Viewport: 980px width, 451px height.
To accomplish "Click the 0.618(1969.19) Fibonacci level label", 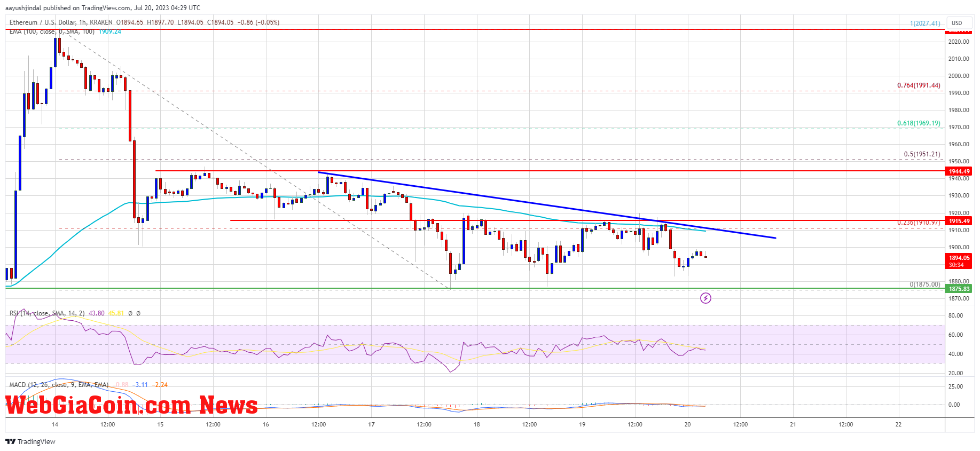I will click(x=919, y=123).
